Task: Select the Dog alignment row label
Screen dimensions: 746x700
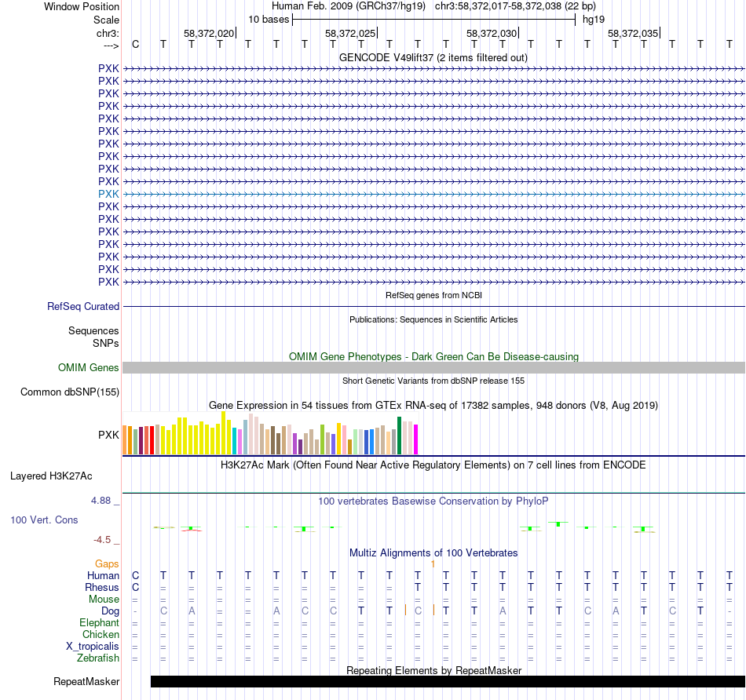Action: point(110,611)
